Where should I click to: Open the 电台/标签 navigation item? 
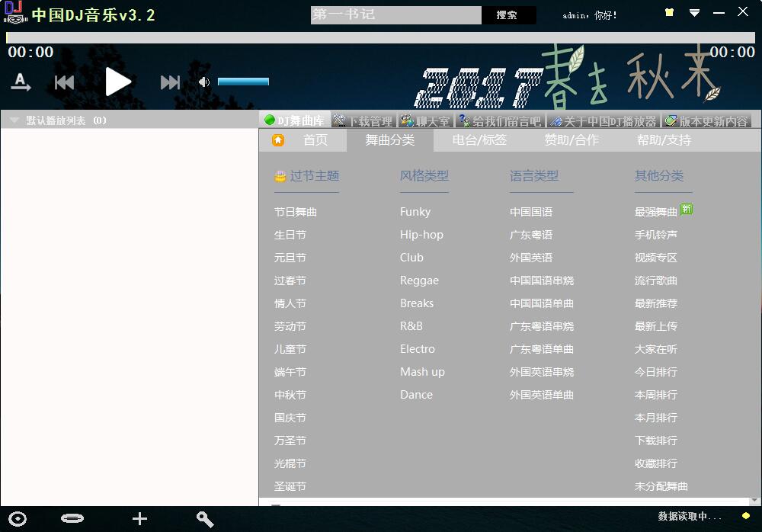click(479, 140)
